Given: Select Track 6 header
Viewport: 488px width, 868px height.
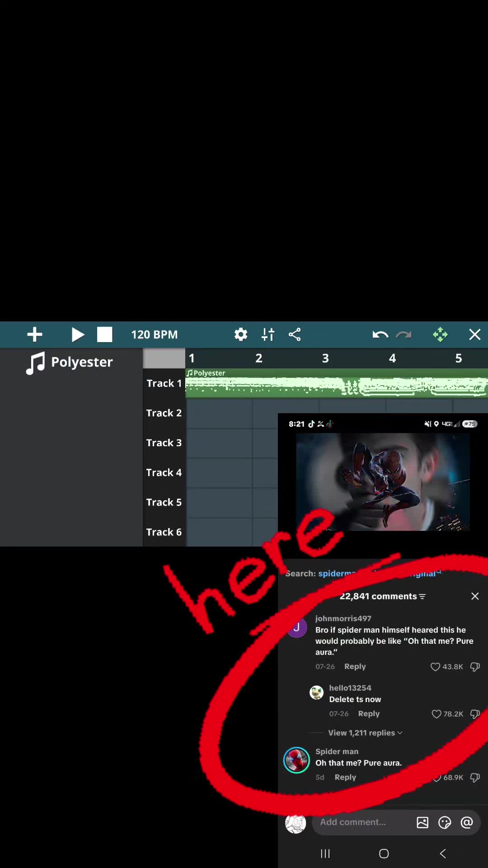Looking at the screenshot, I should 164,532.
